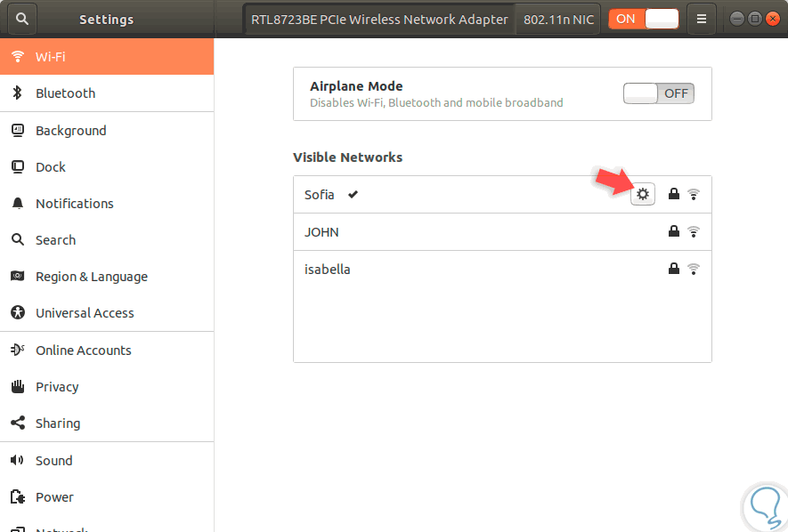Click the Background monitor icon
Screen dimensions: 788x532
(18, 131)
